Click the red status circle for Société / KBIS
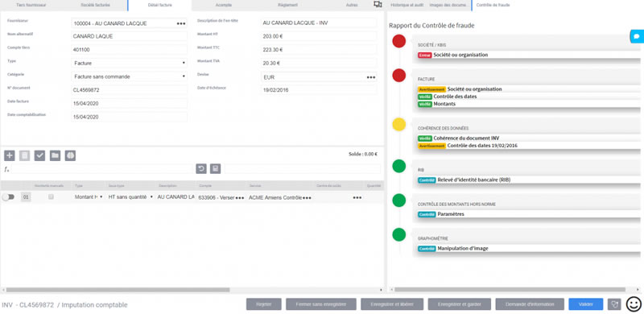The height and width of the screenshot is (314, 644). pyautogui.click(x=398, y=41)
